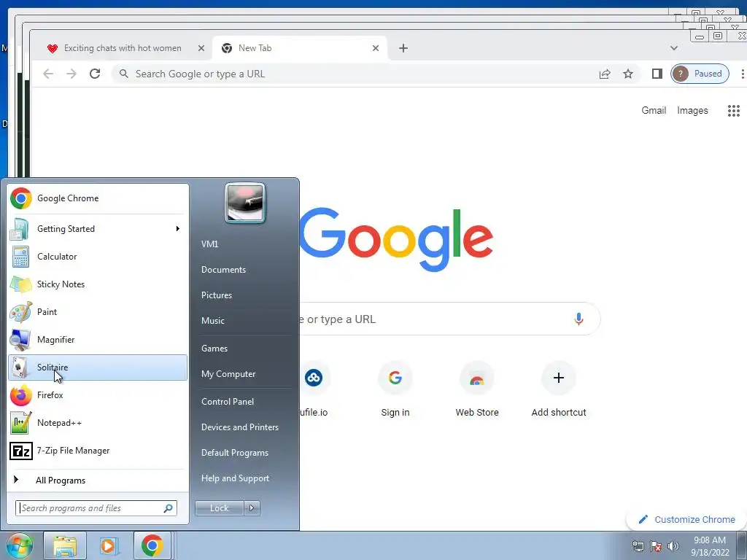747x560 pixels.
Task: Click the share page icon in address bar
Action: tap(605, 74)
